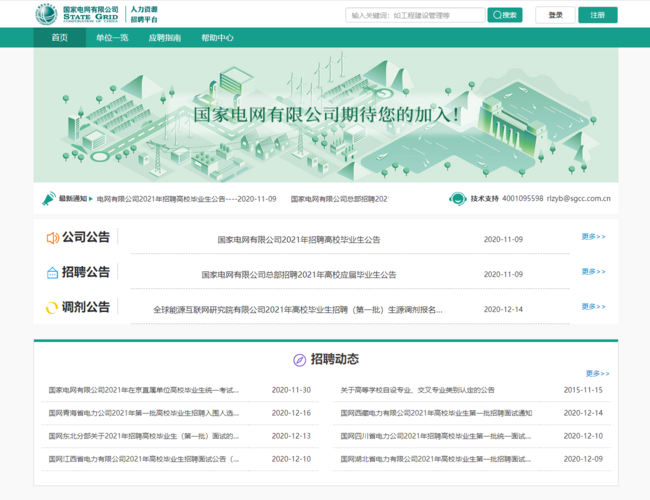
Task: Click the 公司公告 heading
Action: tap(86, 237)
